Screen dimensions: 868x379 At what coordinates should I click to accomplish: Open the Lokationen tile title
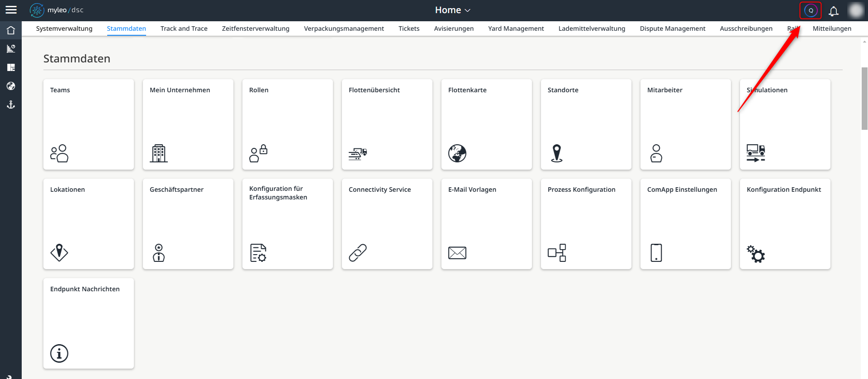[67, 189]
